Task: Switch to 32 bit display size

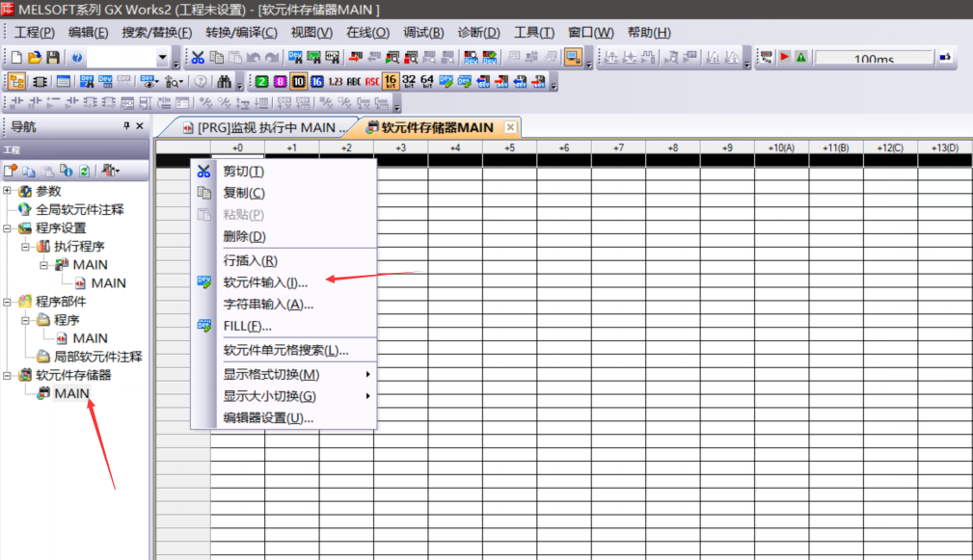Action: (x=409, y=81)
